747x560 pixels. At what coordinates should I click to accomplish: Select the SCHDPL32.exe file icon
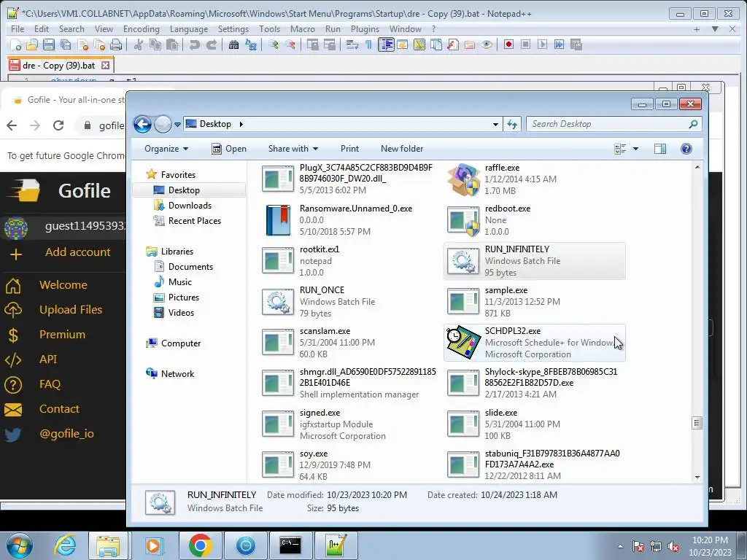click(463, 343)
